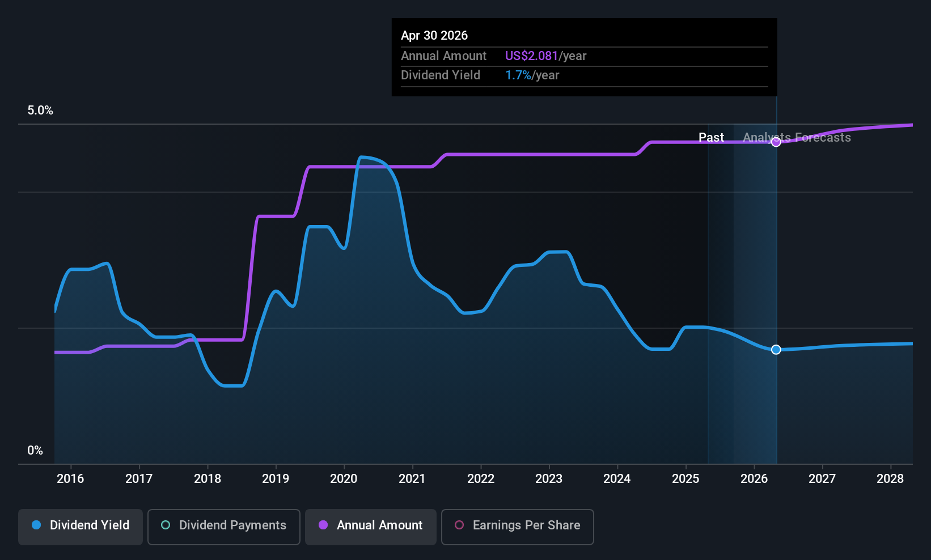931x560 pixels.
Task: Click the US$2.081 annual amount value
Action: (531, 56)
